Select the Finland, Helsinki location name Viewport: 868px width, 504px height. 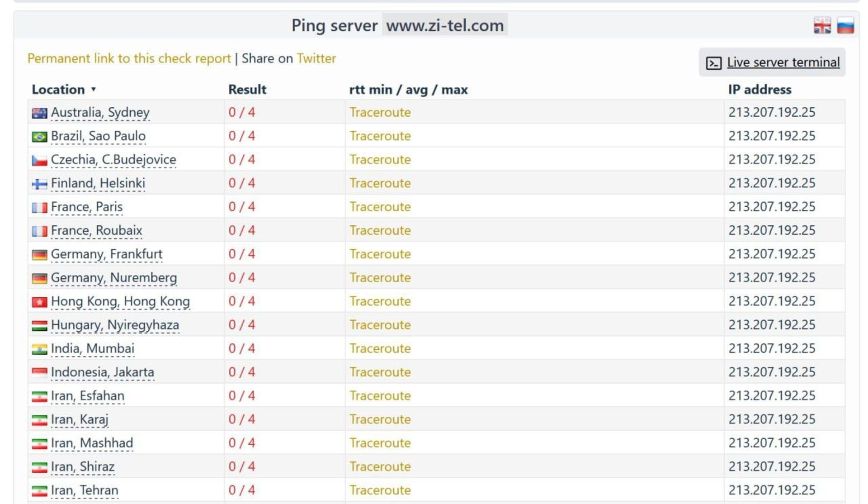pos(98,183)
